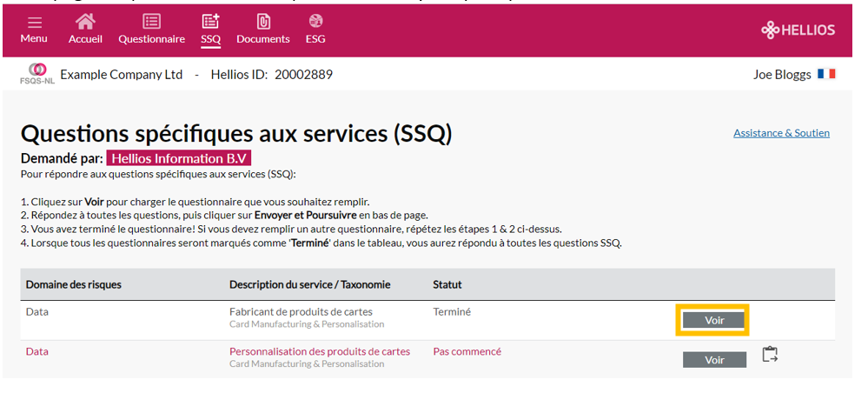Open the Documents paperclip icon
868x393 pixels.
point(263,22)
